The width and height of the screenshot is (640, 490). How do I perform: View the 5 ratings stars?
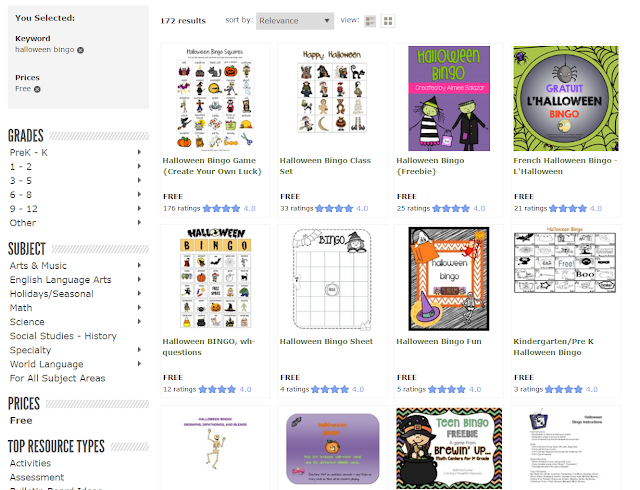pos(447,390)
